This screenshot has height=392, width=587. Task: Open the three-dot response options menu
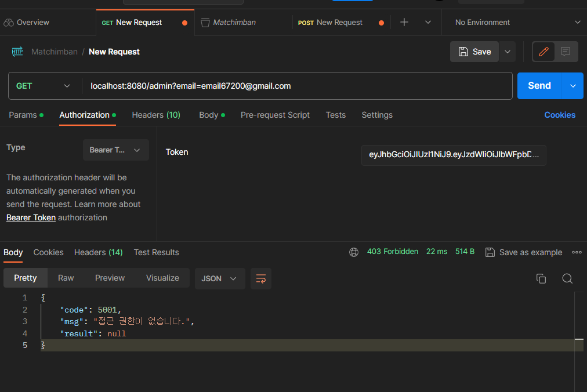pos(577,252)
